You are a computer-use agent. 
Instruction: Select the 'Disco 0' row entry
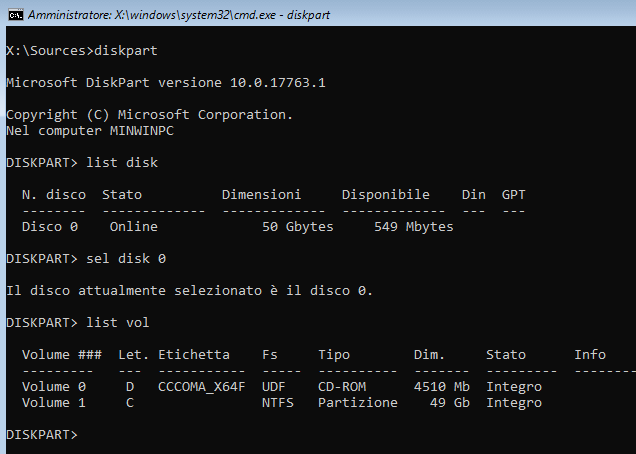[x=49, y=227]
